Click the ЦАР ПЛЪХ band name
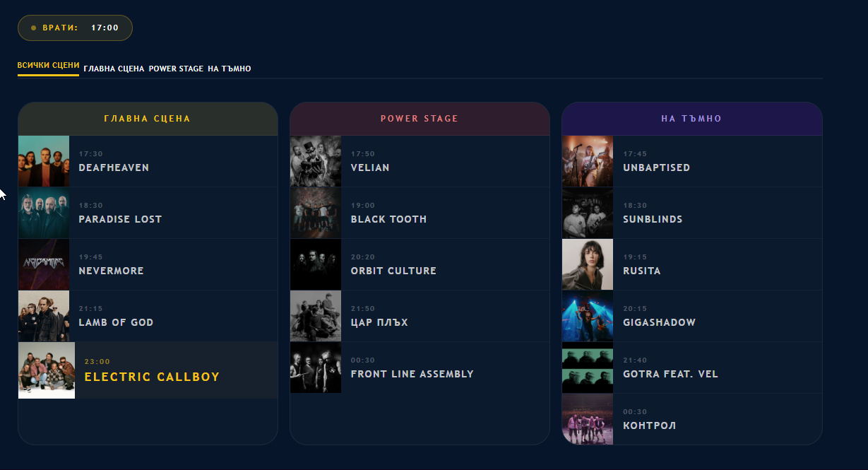 coord(379,322)
